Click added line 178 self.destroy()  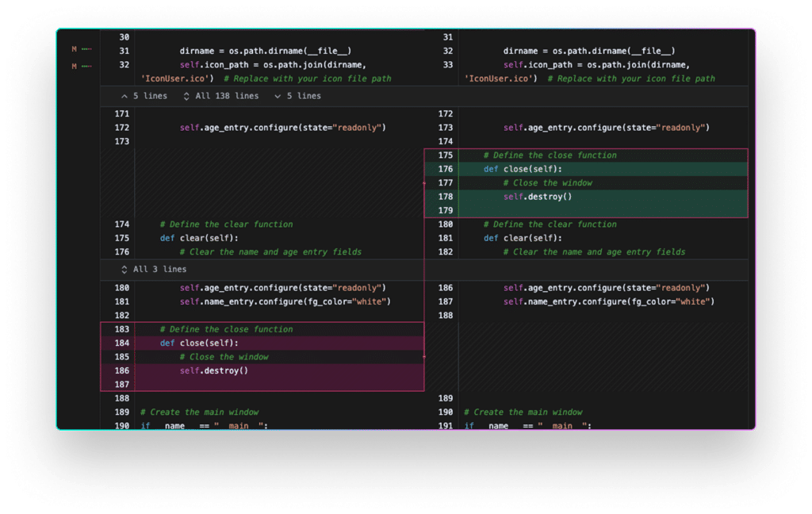tap(538, 197)
